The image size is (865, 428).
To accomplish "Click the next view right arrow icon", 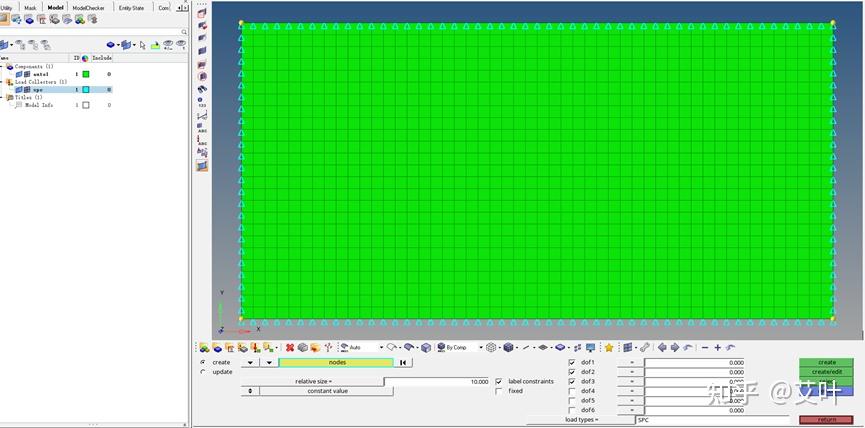I will pyautogui.click(x=675, y=347).
